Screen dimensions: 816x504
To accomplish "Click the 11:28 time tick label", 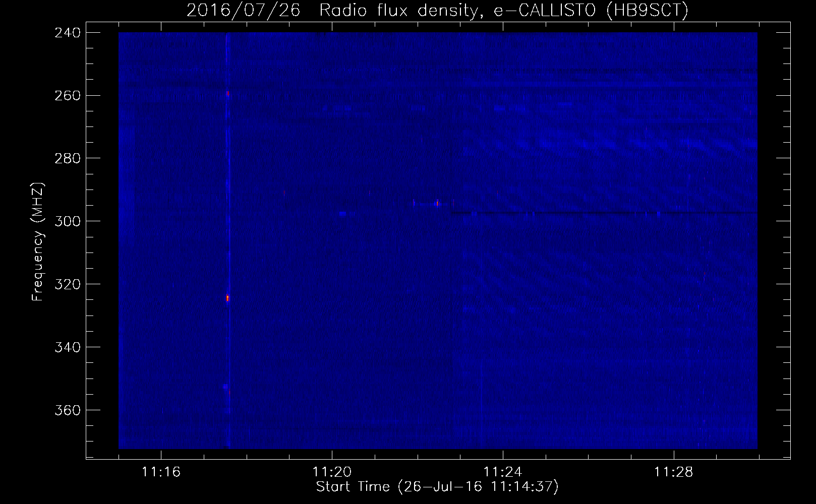I will (674, 472).
